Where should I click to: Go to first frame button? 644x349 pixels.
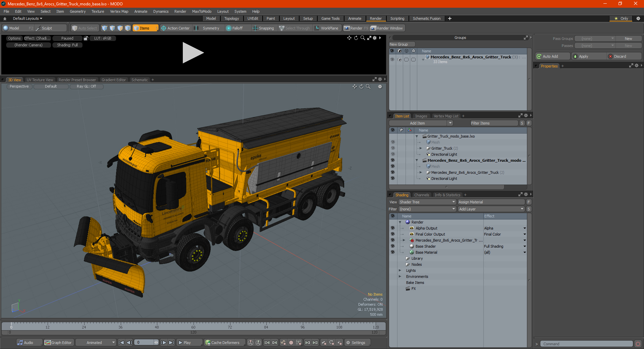(x=121, y=343)
